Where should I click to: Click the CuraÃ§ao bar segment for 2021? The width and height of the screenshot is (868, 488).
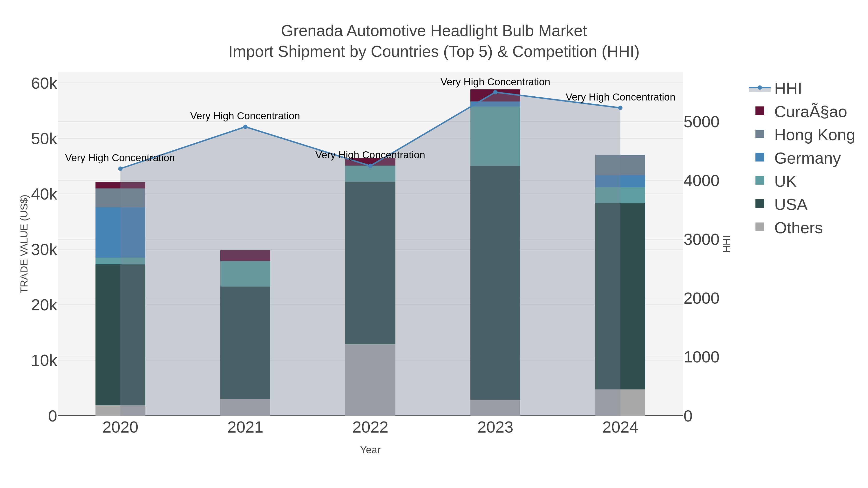pos(245,256)
